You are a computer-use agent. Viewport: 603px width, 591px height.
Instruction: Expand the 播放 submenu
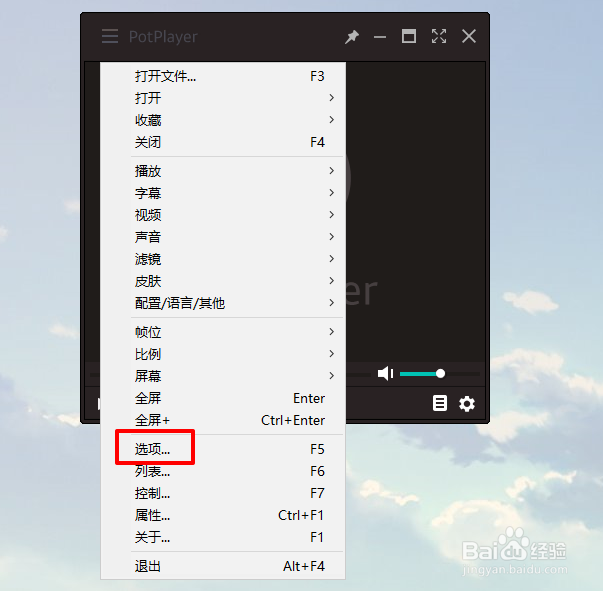pos(223,171)
